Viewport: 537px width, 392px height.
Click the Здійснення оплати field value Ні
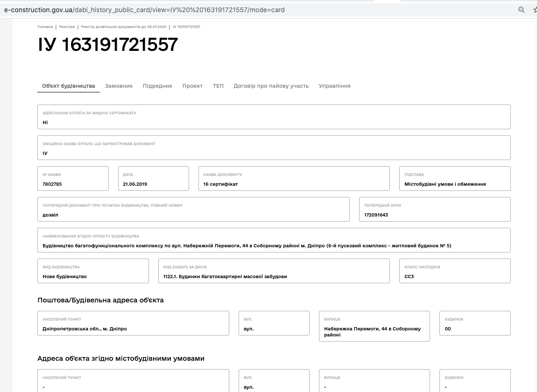45,123
